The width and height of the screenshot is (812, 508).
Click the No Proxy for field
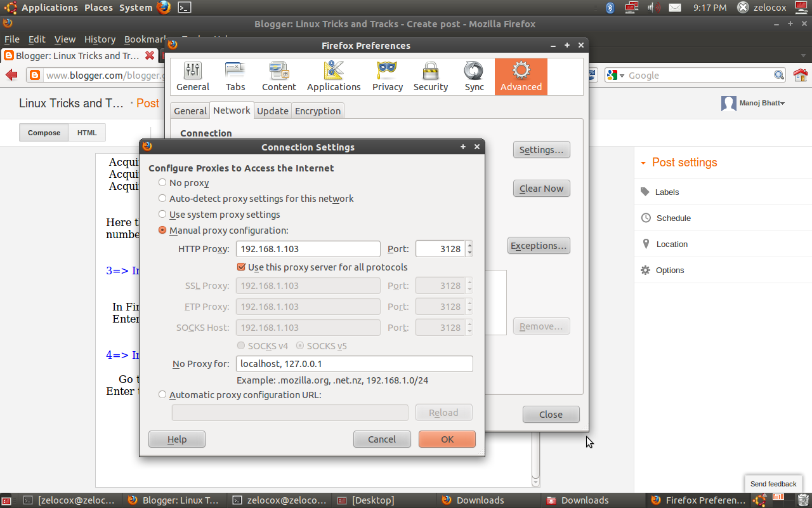click(x=355, y=364)
